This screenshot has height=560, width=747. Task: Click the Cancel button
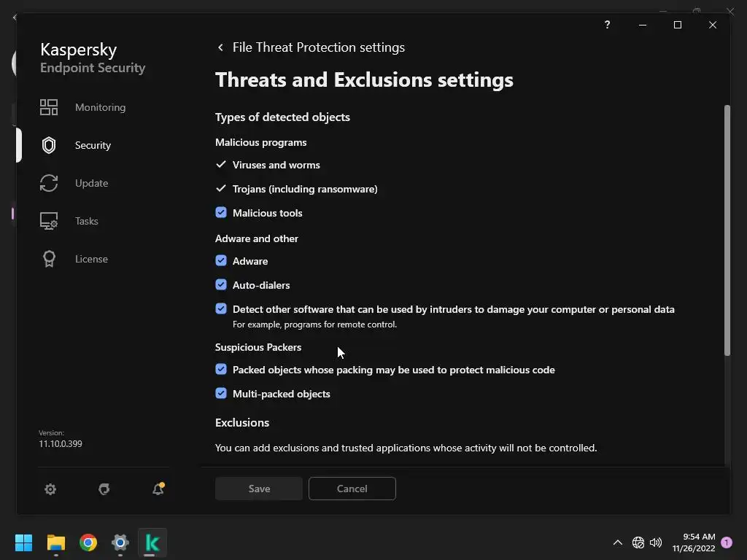(x=352, y=489)
